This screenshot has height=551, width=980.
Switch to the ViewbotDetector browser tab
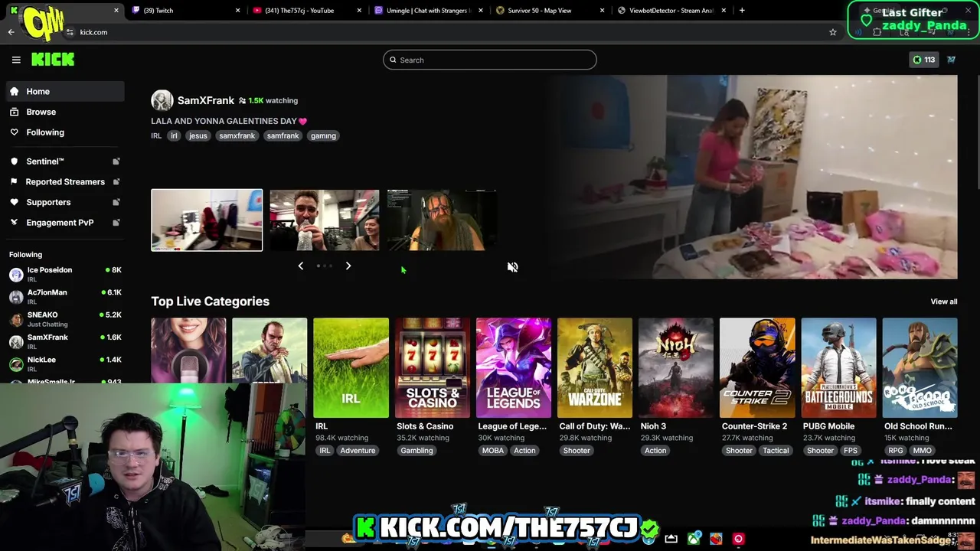click(671, 11)
